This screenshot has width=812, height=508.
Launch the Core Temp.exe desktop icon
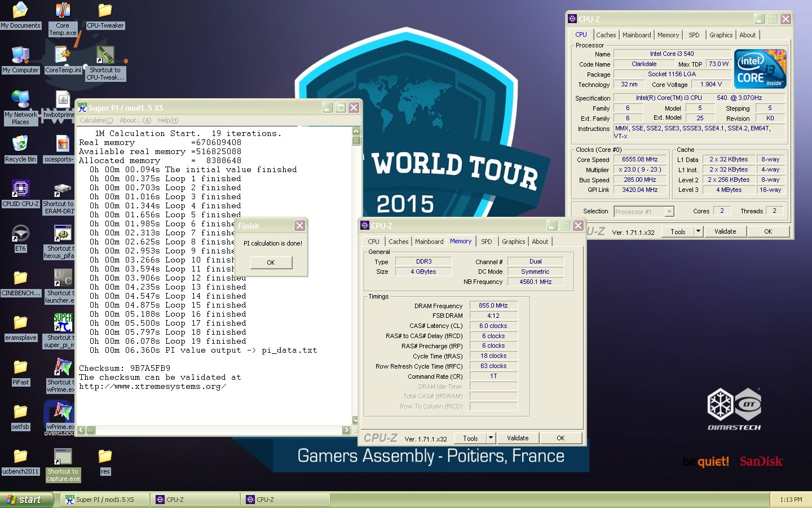(63, 19)
